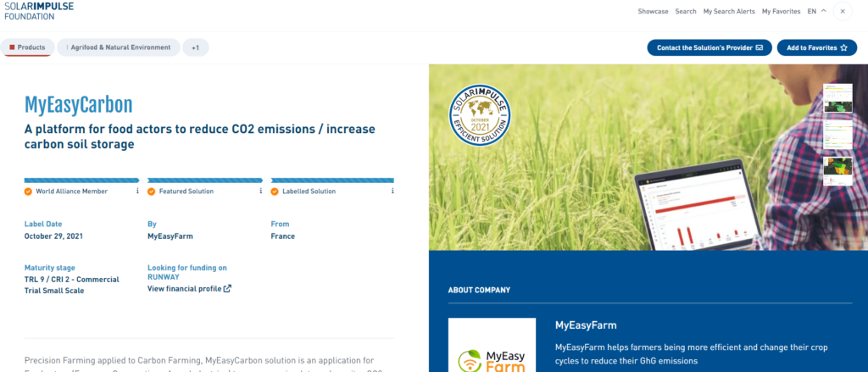This screenshot has width=868, height=372.
Task: Open the MyEasyFarm company logo
Action: tap(492, 345)
